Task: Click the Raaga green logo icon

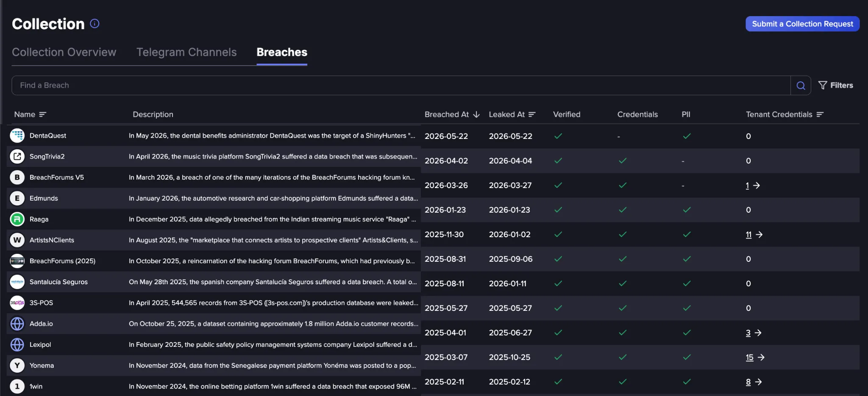Action: tap(17, 219)
